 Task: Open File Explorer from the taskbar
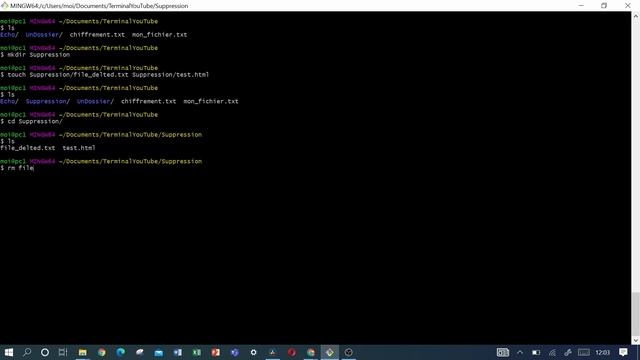(83, 352)
